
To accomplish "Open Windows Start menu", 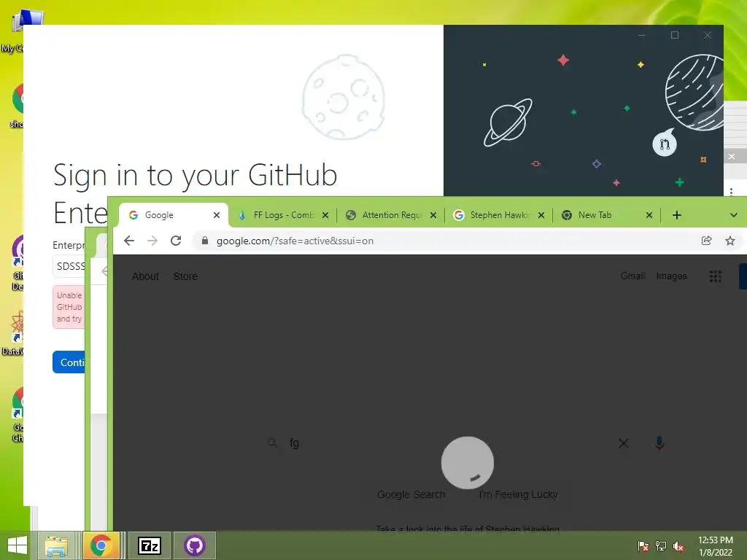I will point(18,545).
